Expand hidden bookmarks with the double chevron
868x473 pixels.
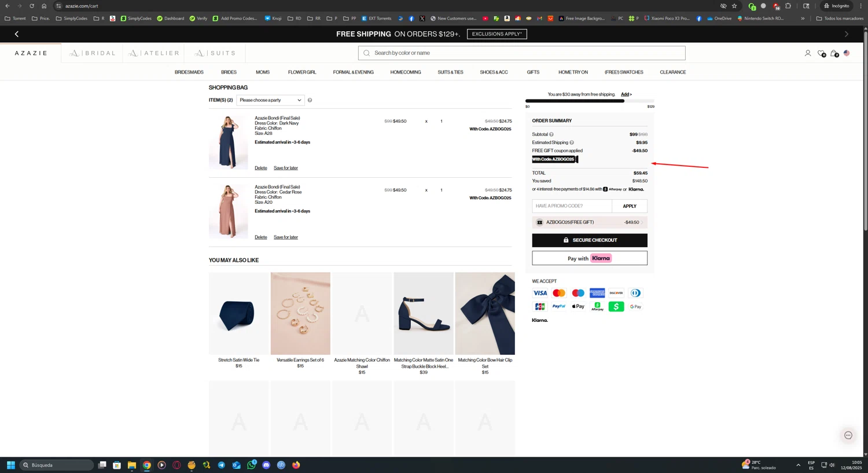click(x=803, y=19)
